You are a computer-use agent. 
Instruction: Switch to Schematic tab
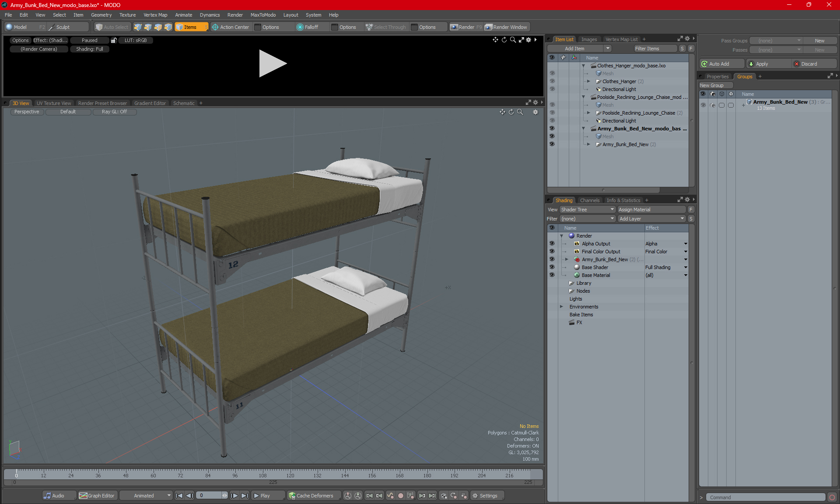[184, 103]
